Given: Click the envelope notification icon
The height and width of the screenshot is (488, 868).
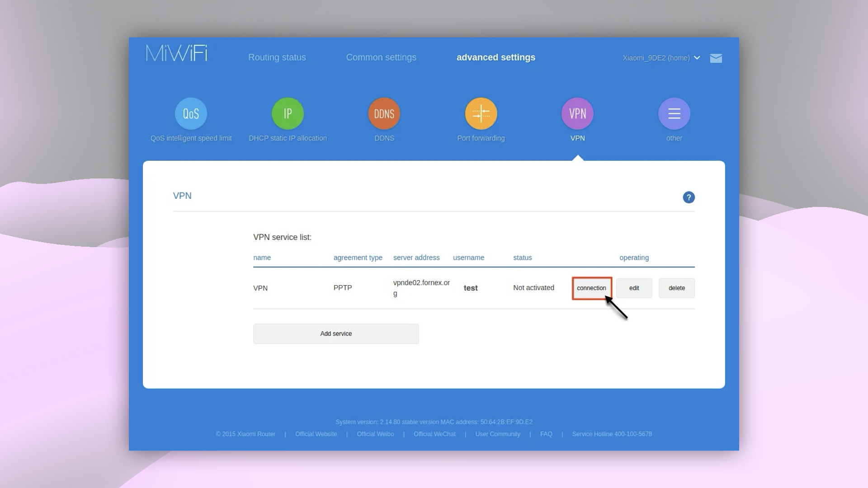Looking at the screenshot, I should 716,58.
